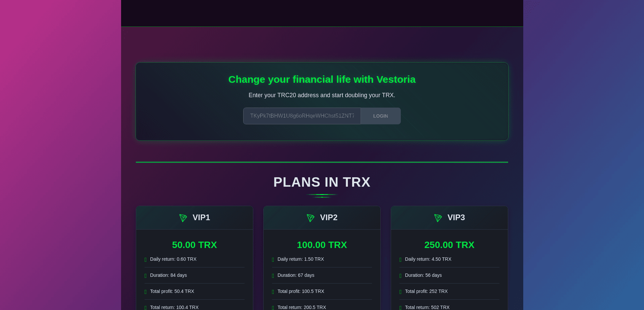Click the green icon next to VIP3 Duration
644x310 pixels.
pyautogui.click(x=400, y=275)
